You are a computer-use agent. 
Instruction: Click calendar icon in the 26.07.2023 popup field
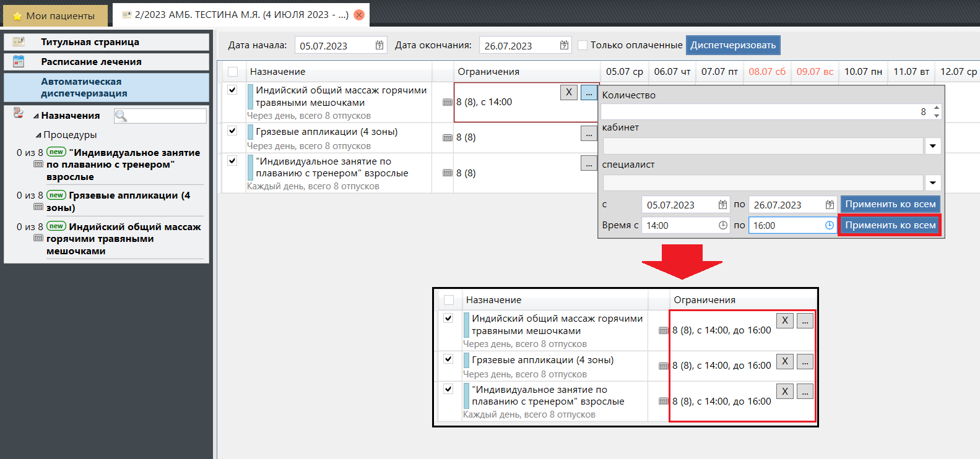pyautogui.click(x=829, y=205)
